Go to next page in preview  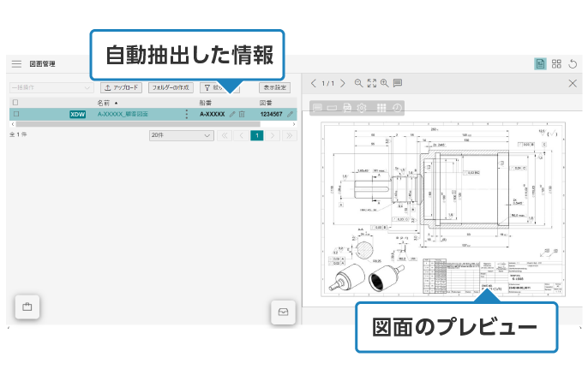pos(342,83)
